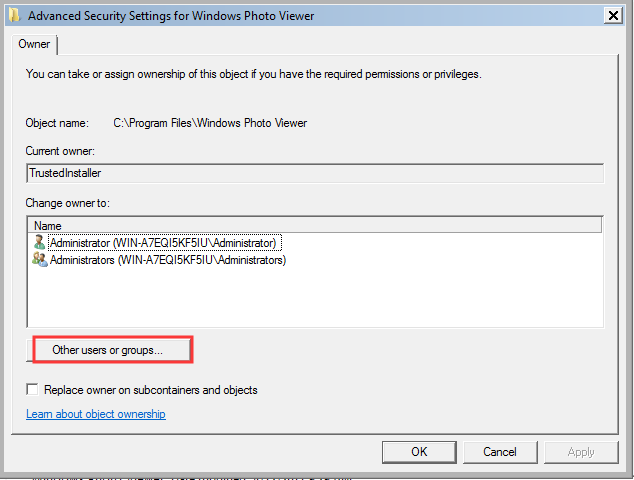Enable Replace owner on subcontainers checkbox

32,389
